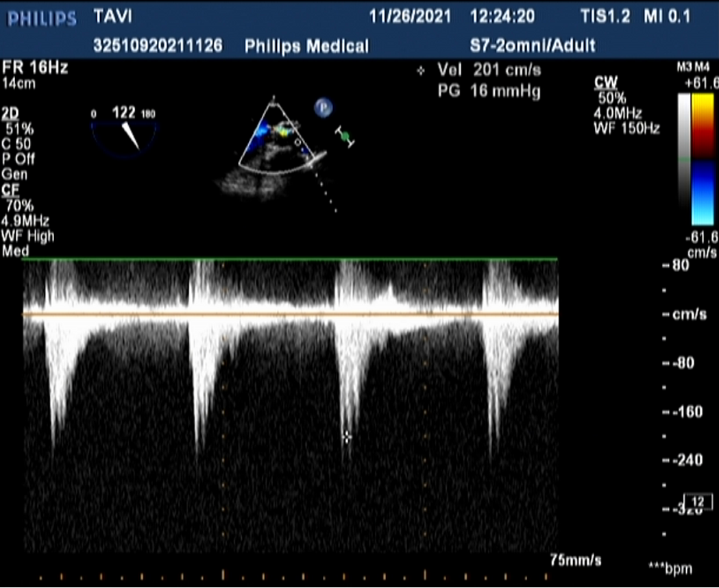Click the PG 16 mmHg measurement
719x588 pixels.
[x=489, y=91]
